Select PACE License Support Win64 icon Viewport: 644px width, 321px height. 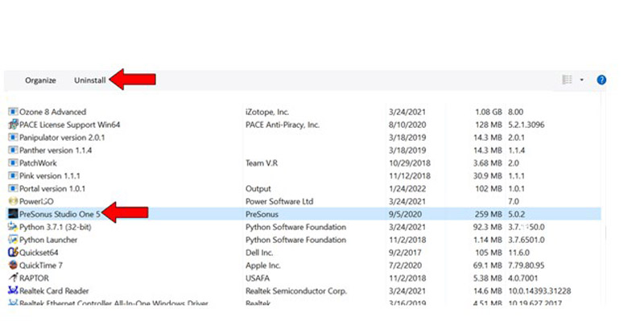coord(13,125)
